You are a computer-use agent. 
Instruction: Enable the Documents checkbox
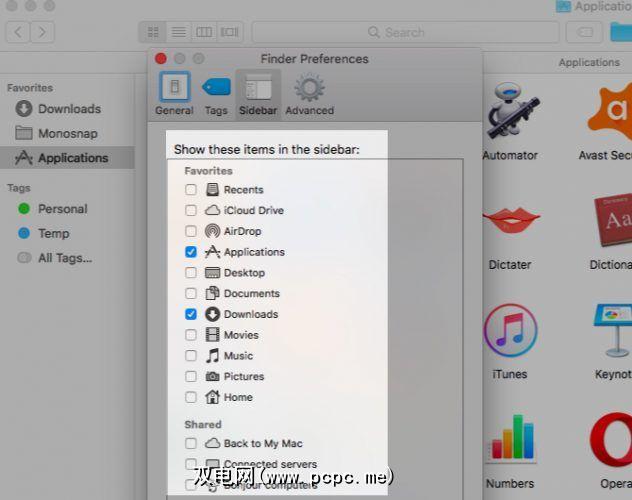tap(191, 293)
